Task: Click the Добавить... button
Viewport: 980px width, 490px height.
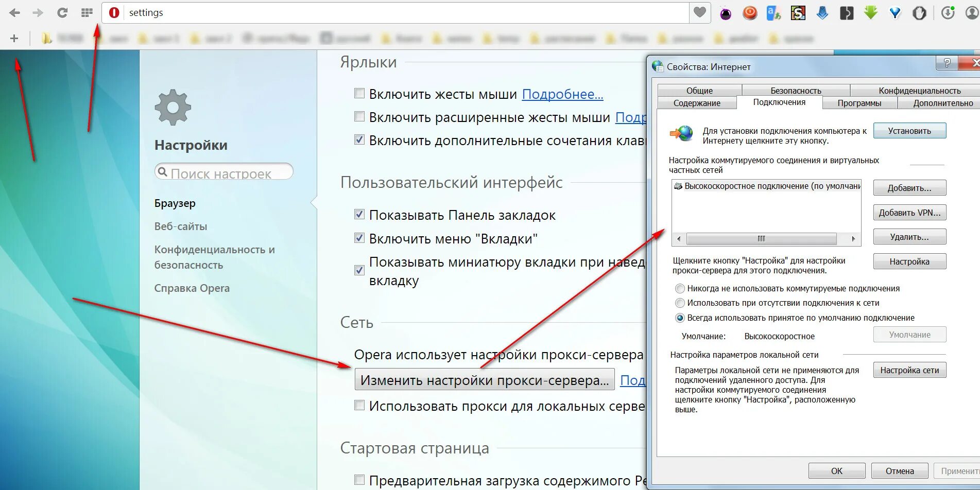Action: click(x=909, y=188)
